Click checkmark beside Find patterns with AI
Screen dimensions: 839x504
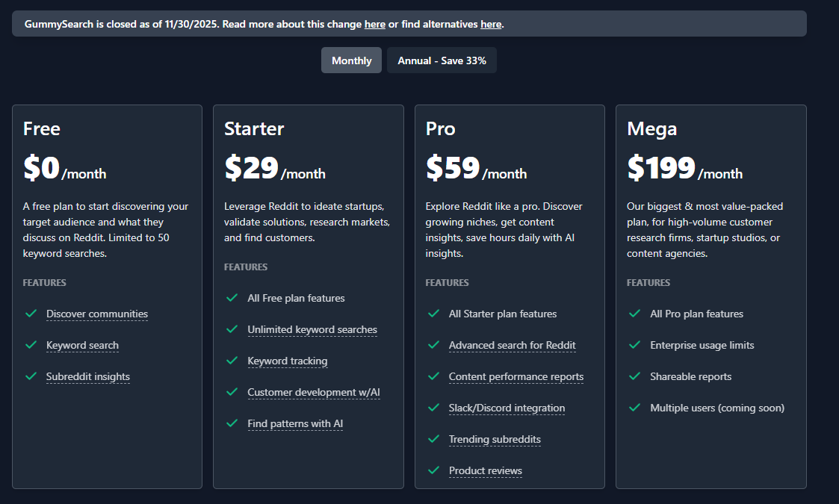point(232,423)
